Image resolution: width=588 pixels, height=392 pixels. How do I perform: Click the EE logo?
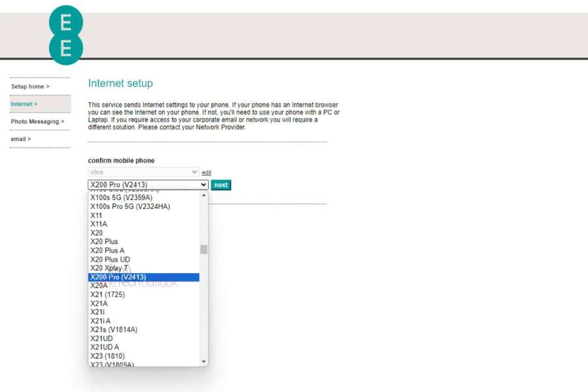(x=66, y=35)
